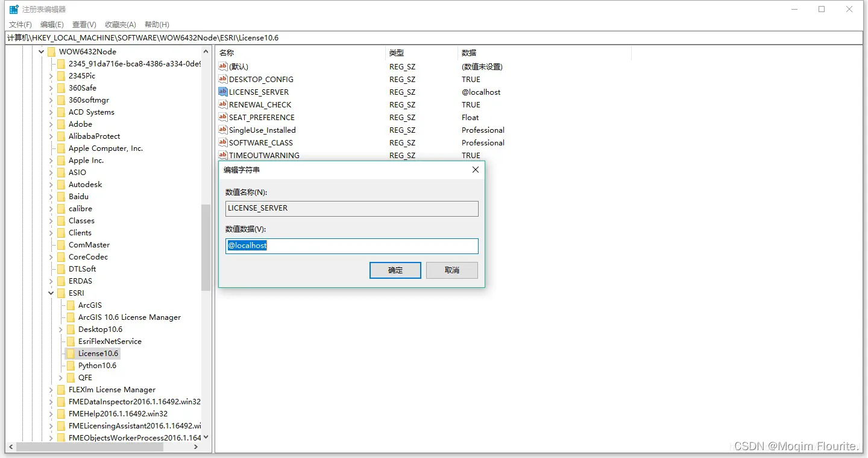Click the registry path address bar
The height and width of the screenshot is (458, 868).
point(434,37)
